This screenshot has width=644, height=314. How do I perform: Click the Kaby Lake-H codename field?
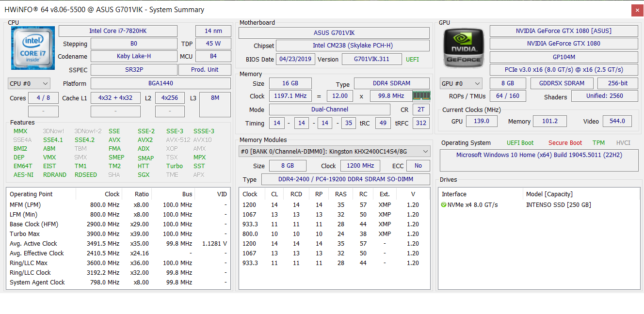(x=134, y=56)
